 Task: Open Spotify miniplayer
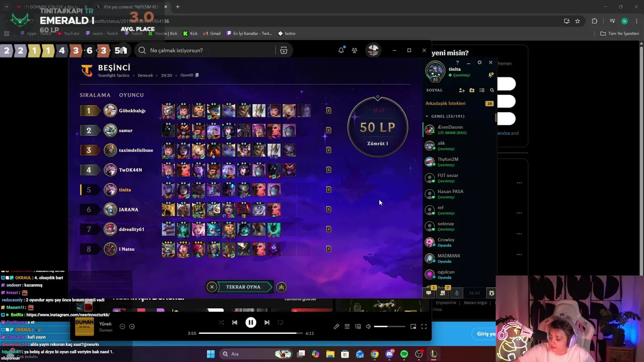pos(413,327)
